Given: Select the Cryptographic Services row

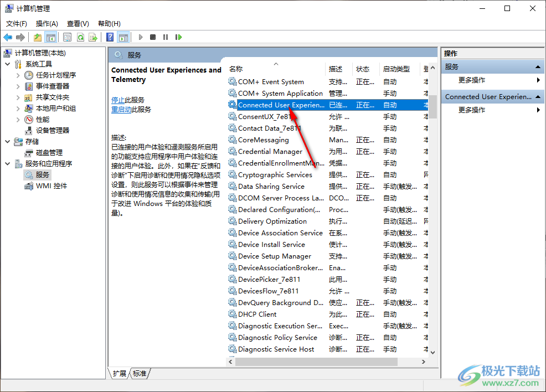Looking at the screenshot, I should 328,175.
